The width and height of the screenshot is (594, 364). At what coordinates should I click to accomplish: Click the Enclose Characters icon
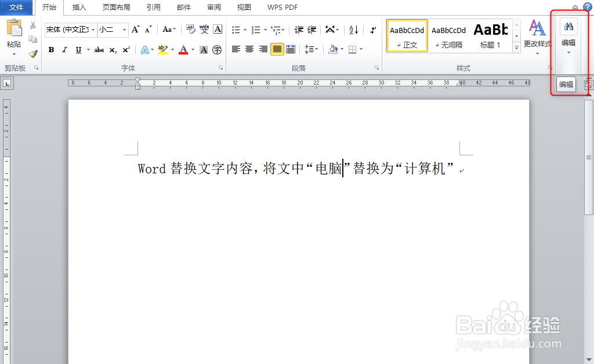click(x=216, y=50)
